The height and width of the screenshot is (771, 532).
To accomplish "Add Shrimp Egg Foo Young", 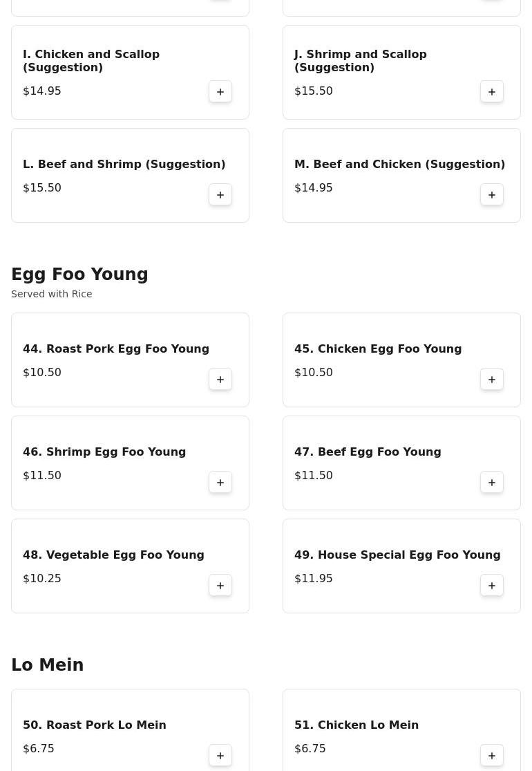I will (x=220, y=483).
